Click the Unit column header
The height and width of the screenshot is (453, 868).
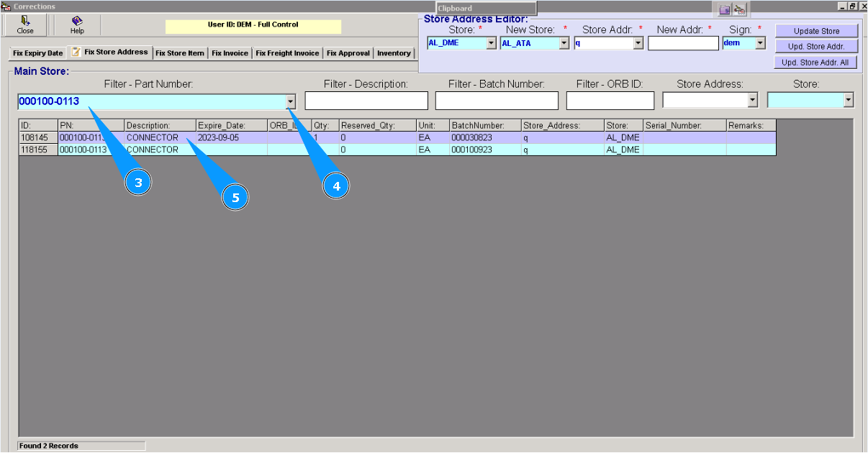pyautogui.click(x=433, y=125)
